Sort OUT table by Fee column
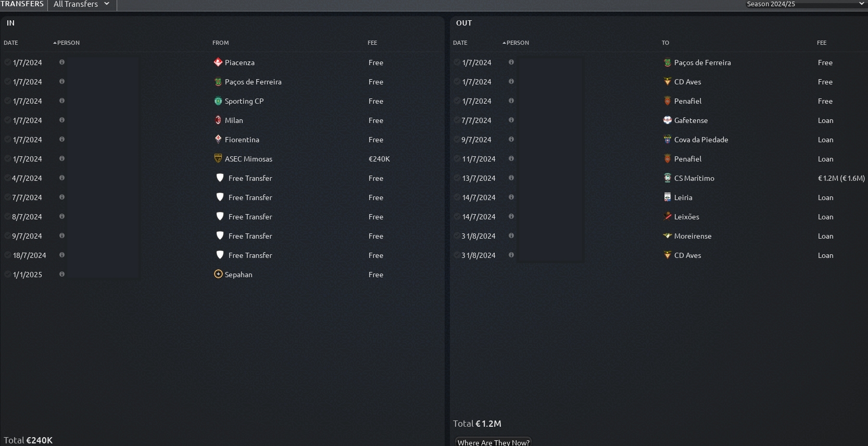The width and height of the screenshot is (868, 446). click(x=822, y=43)
